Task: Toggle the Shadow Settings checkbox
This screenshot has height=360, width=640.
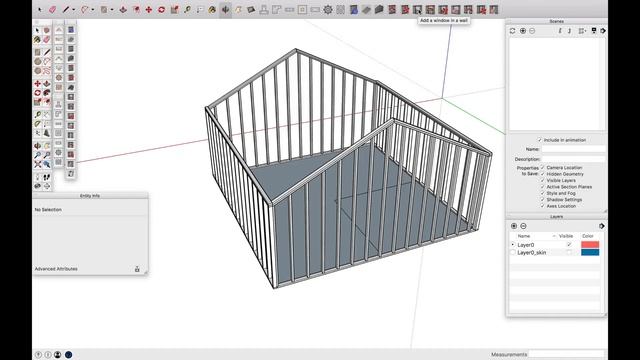Action: click(x=543, y=200)
